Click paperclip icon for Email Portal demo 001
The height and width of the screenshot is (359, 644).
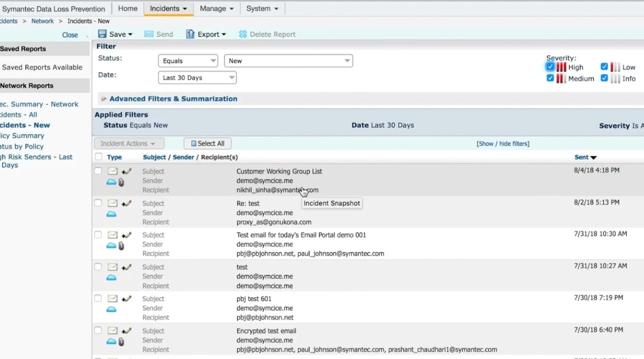click(121, 246)
